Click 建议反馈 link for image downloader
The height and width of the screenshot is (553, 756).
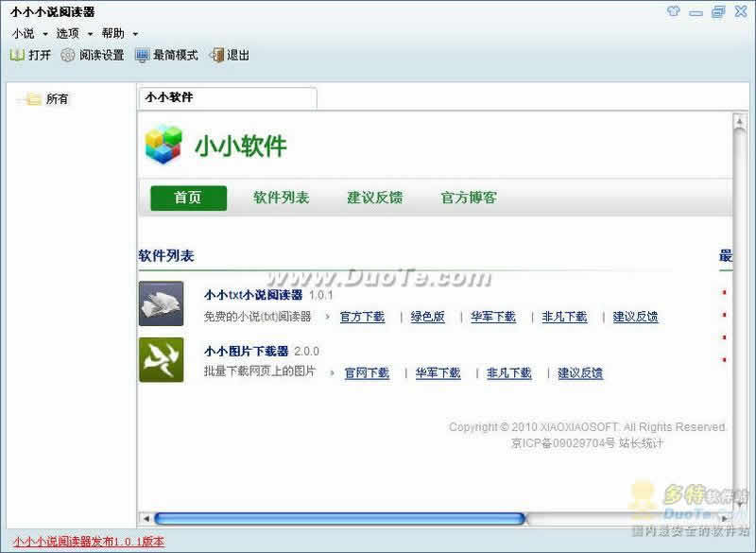pos(580,373)
